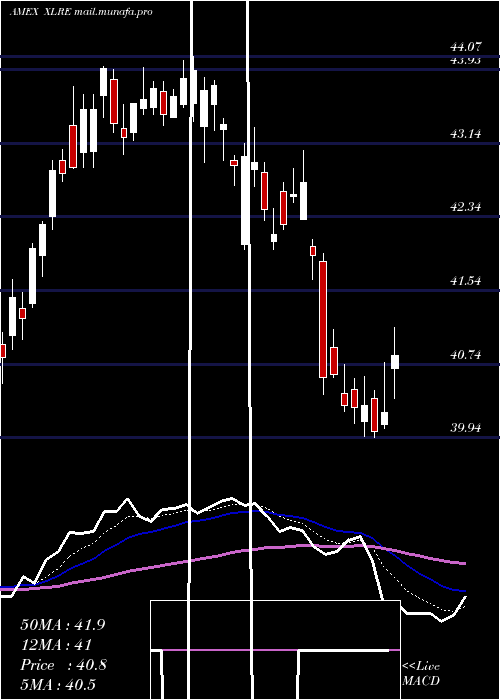Screen dimensions: 500x700
Task: Click the 43.93 price level label
Action: click(x=466, y=61)
